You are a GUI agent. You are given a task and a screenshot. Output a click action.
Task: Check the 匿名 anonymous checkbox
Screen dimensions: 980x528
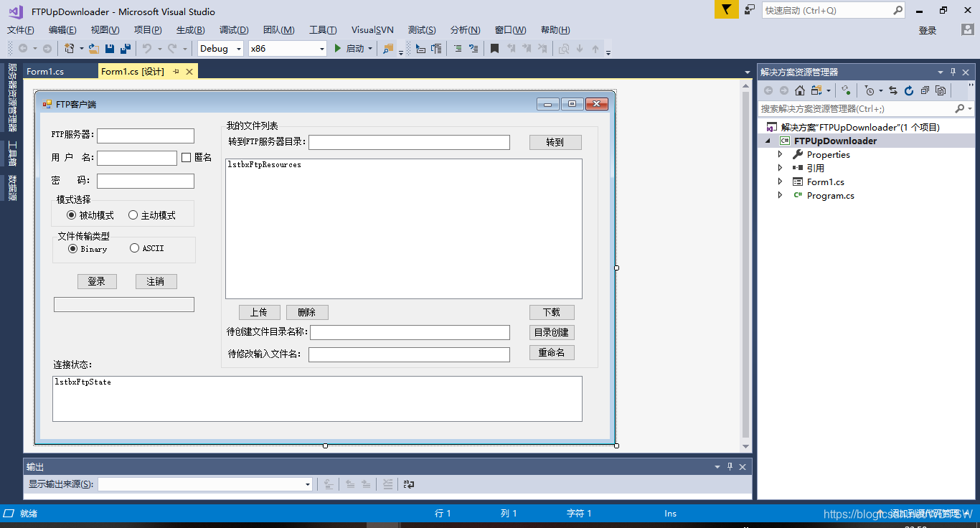point(186,157)
